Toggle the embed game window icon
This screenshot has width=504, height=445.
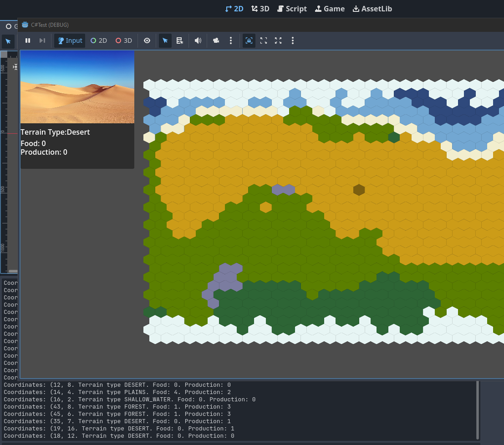[249, 40]
